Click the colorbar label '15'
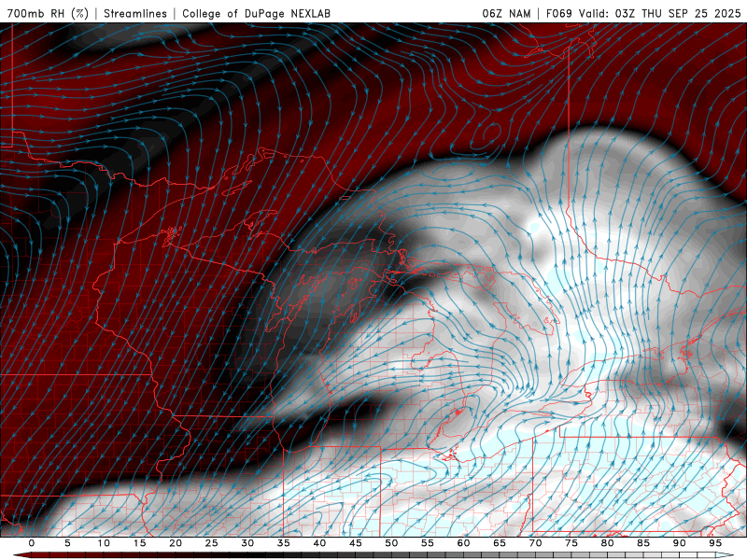This screenshot has width=747, height=560. 139,543
